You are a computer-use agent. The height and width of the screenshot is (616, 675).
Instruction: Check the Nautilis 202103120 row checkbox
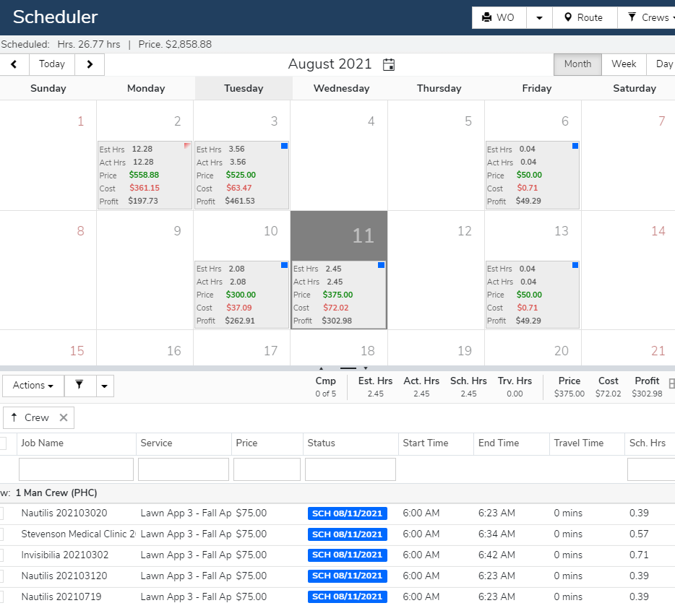1,576
